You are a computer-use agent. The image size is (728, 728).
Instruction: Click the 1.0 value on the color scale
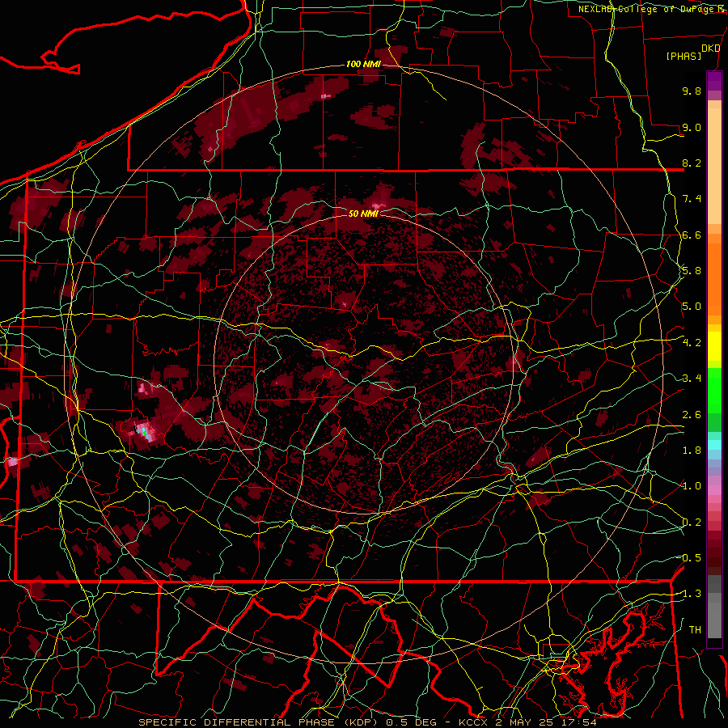(x=692, y=486)
